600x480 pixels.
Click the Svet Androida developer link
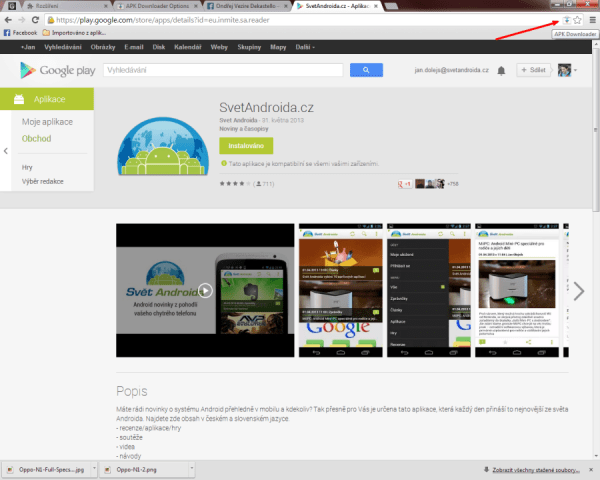[x=238, y=120]
